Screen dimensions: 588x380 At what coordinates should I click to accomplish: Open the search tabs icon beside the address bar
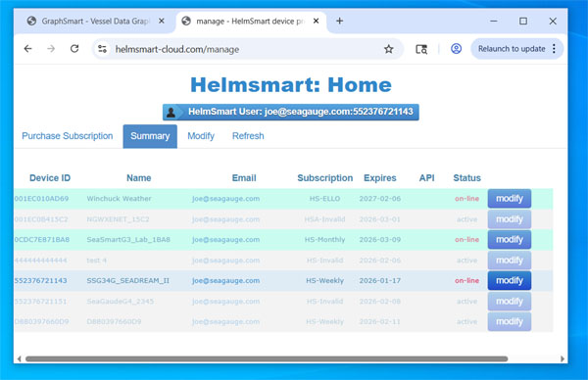click(421, 49)
